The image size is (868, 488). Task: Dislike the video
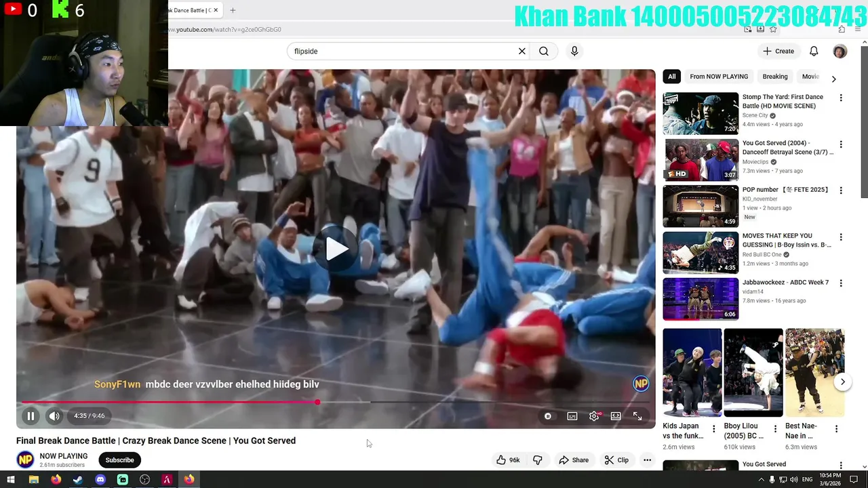(538, 460)
